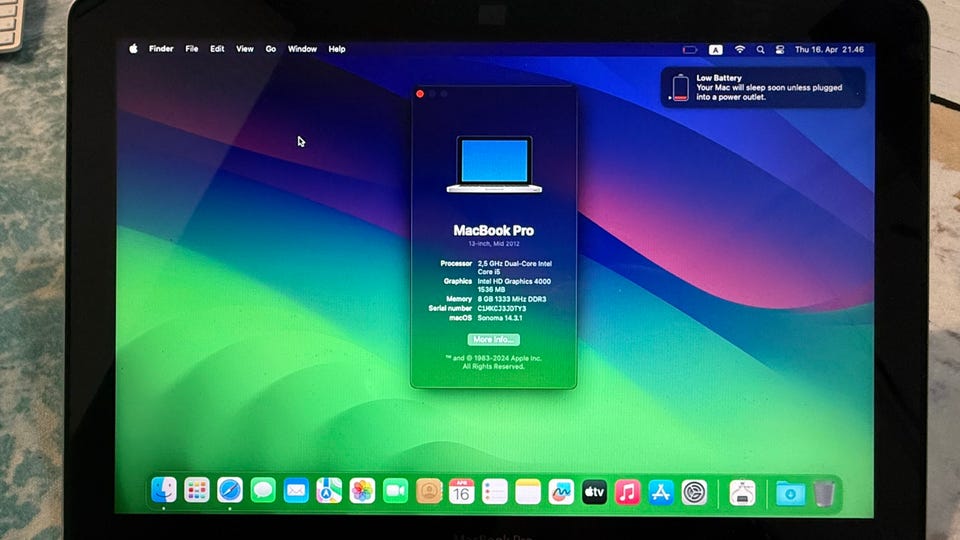Click the macOS version Sonoma 14.3.1
The height and width of the screenshot is (540, 960).
pos(500,318)
